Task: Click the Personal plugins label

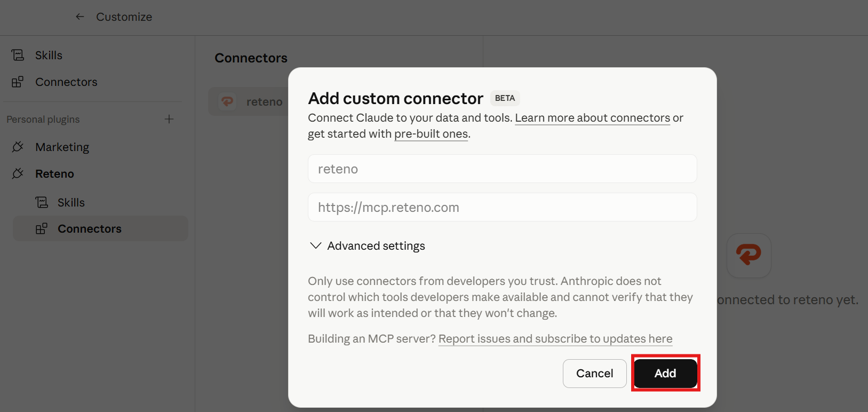Action: [43, 119]
